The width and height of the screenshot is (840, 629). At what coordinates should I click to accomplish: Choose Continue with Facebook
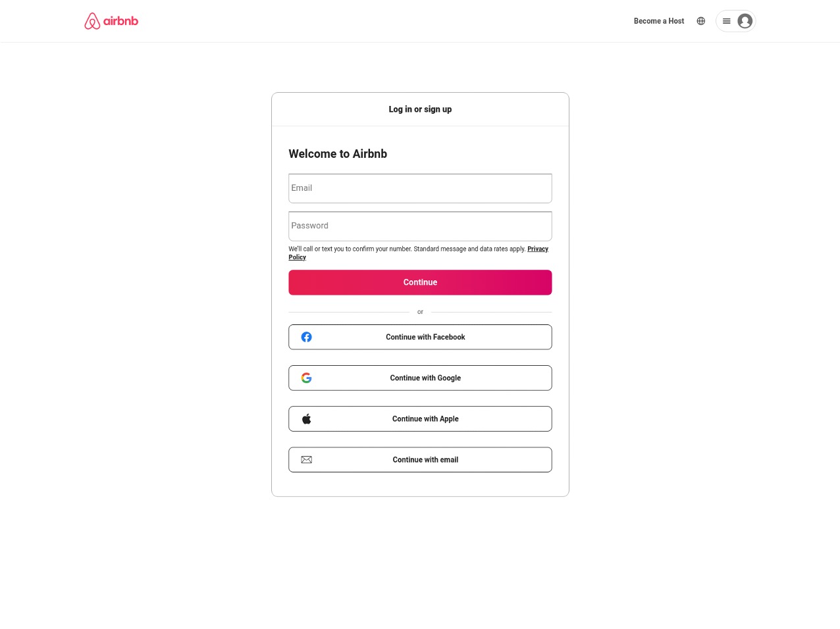(425, 337)
